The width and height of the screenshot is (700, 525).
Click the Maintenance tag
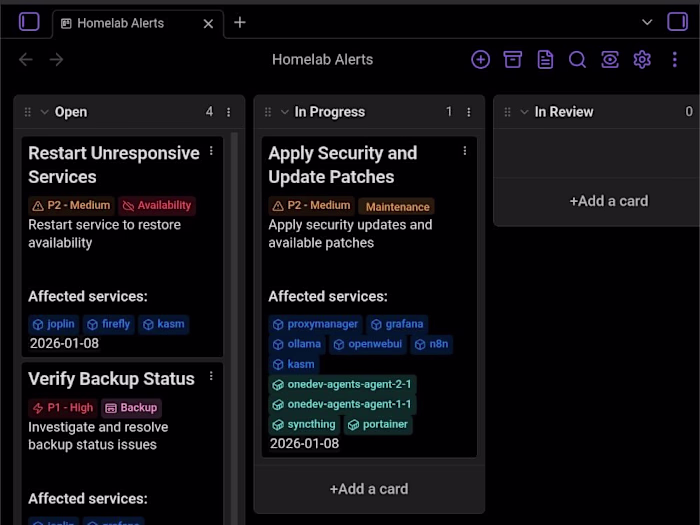[x=397, y=207]
